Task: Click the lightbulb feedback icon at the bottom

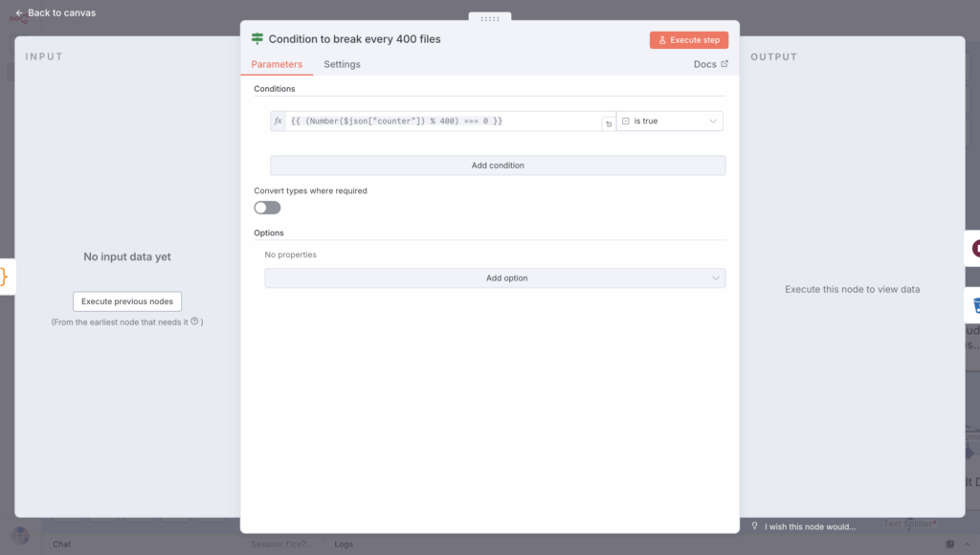Action: click(754, 525)
